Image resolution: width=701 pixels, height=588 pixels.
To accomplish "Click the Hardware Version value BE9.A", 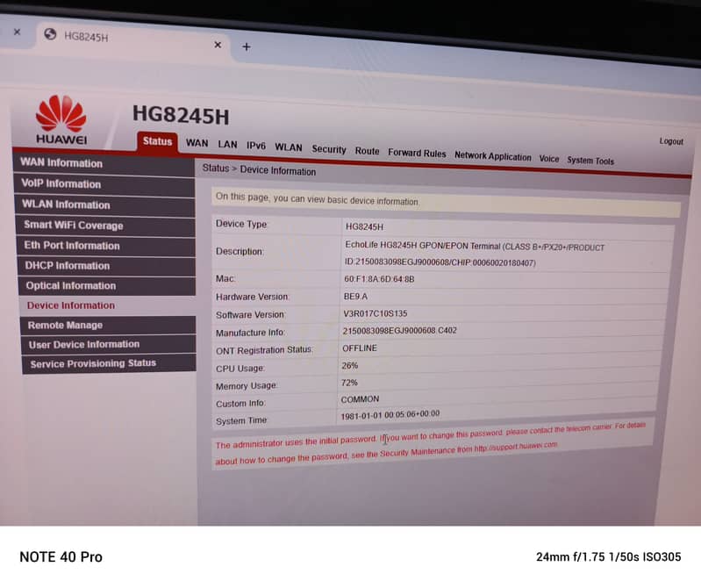I will pos(355,297).
